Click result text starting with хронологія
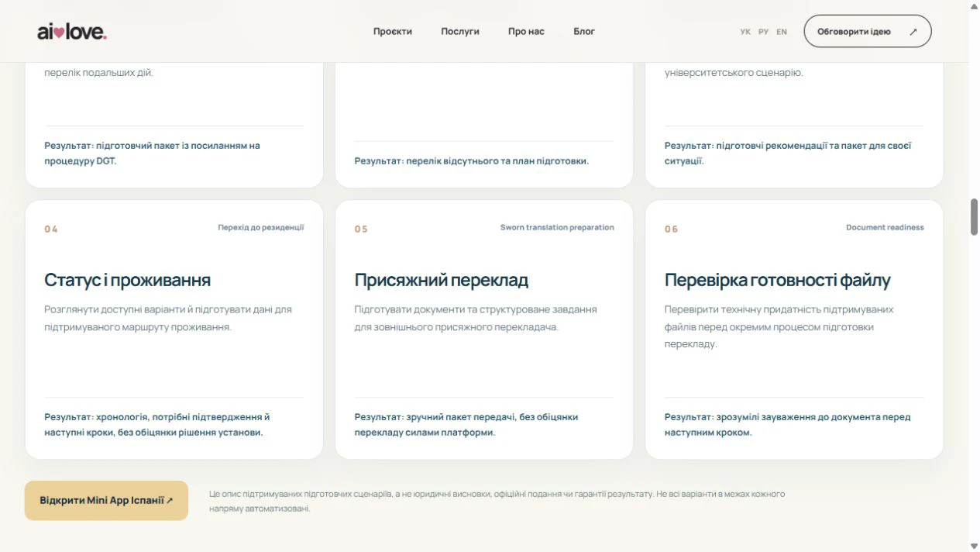This screenshot has width=980, height=552. pos(157,425)
